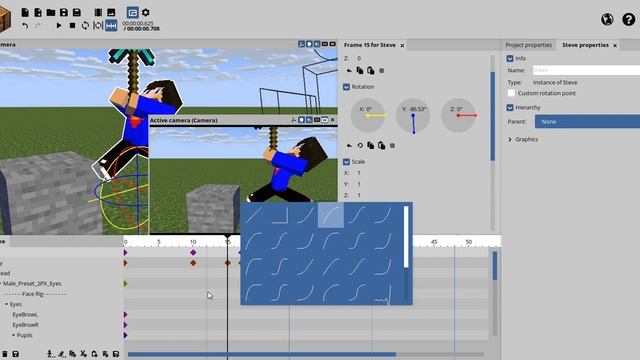Collapse the Eyes tree group

point(7,304)
